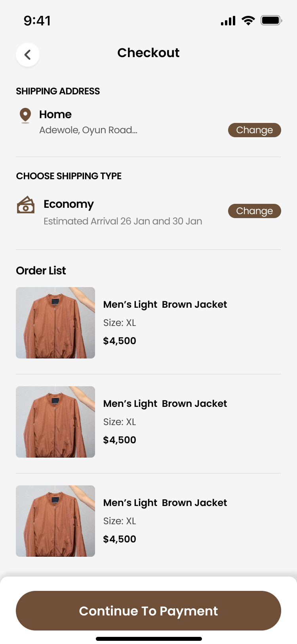Image resolution: width=297 pixels, height=644 pixels.
Task: Click the Economy shipping cash icon
Action: [x=26, y=205]
